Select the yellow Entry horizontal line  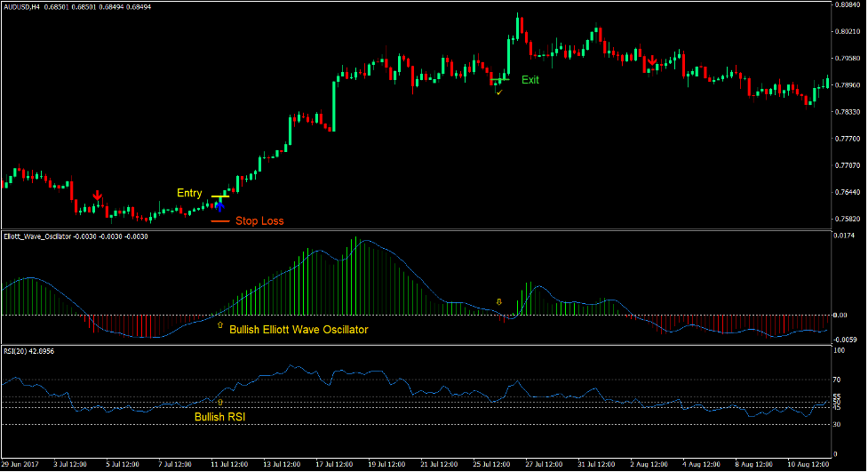click(x=219, y=196)
